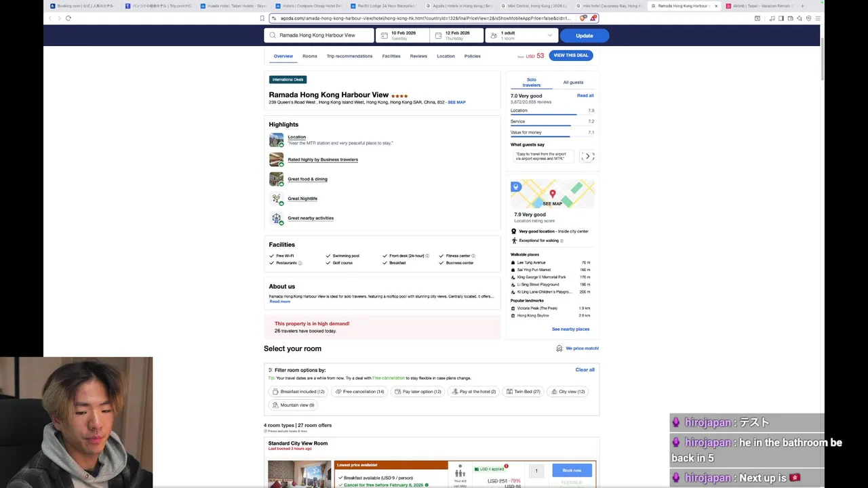Click the Book now button
This screenshot has height=488, width=868.
(x=572, y=470)
